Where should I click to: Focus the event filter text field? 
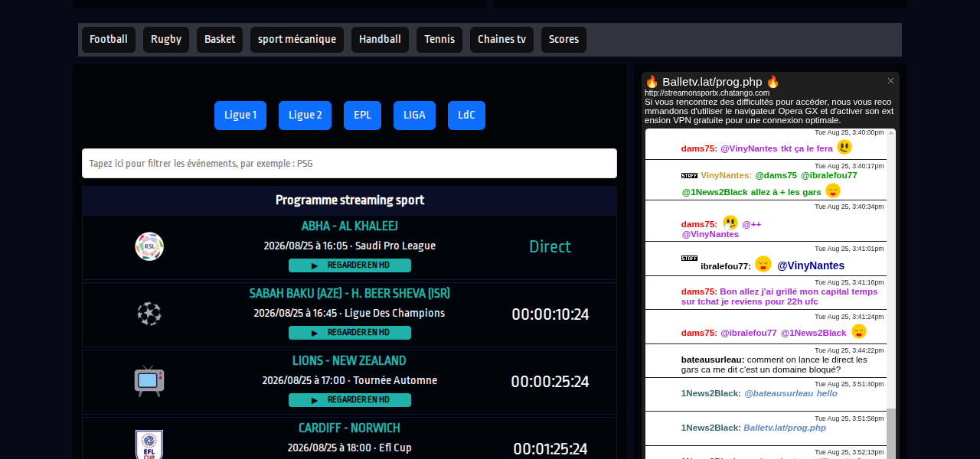pyautogui.click(x=349, y=163)
